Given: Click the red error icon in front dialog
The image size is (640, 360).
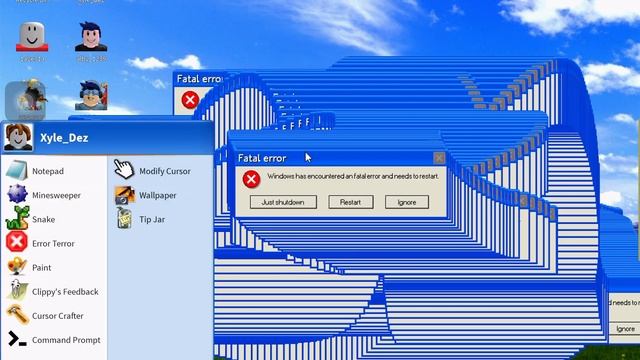Looking at the screenshot, I should [x=251, y=179].
